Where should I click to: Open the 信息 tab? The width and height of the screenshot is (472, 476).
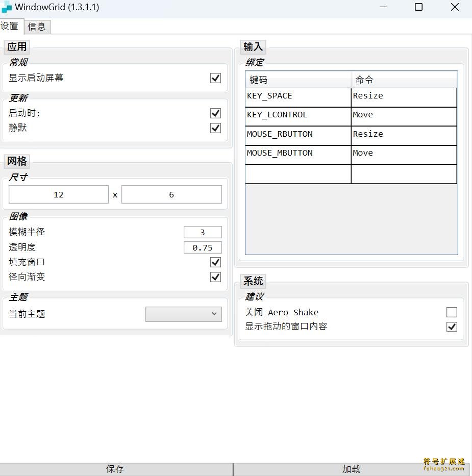[x=37, y=27]
